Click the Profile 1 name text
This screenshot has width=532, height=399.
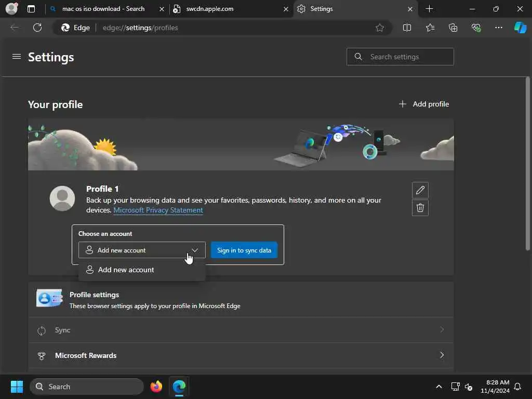[102, 189]
